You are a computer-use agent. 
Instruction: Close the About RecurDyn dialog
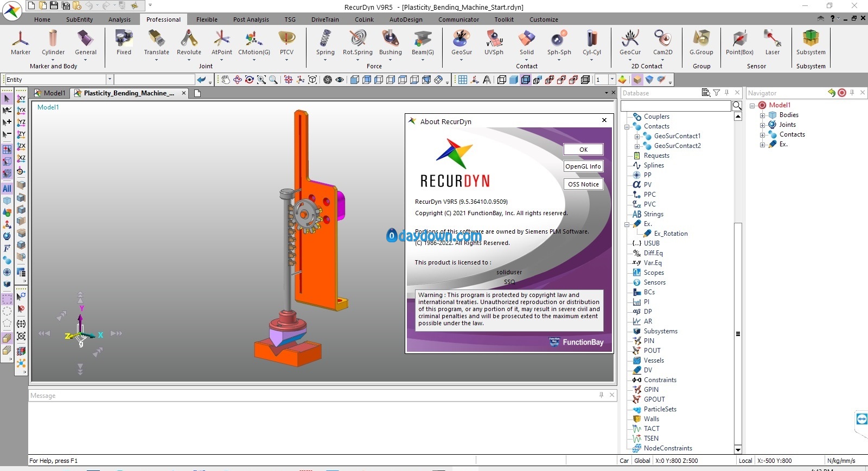604,120
